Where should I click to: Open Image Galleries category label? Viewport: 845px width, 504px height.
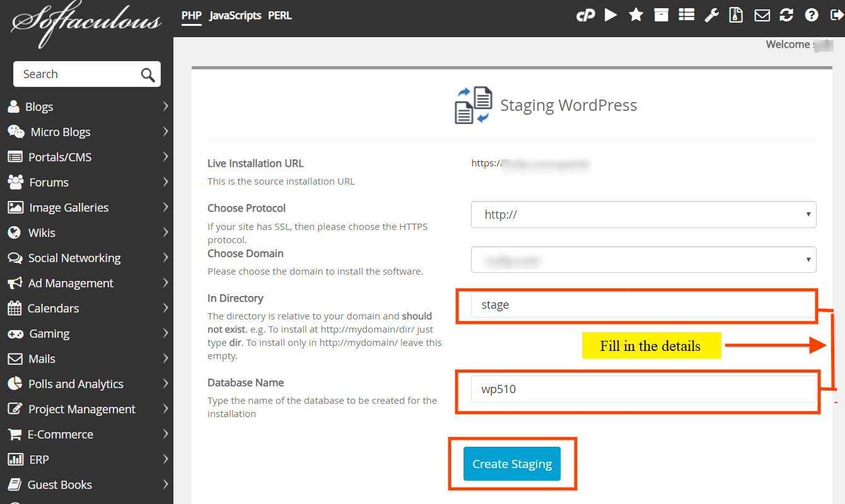pyautogui.click(x=69, y=207)
